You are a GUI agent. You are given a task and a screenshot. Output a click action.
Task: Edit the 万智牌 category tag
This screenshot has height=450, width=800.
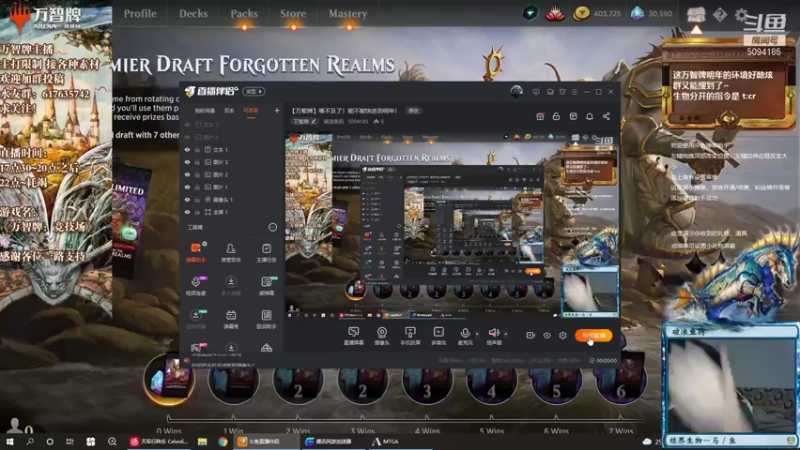305,121
